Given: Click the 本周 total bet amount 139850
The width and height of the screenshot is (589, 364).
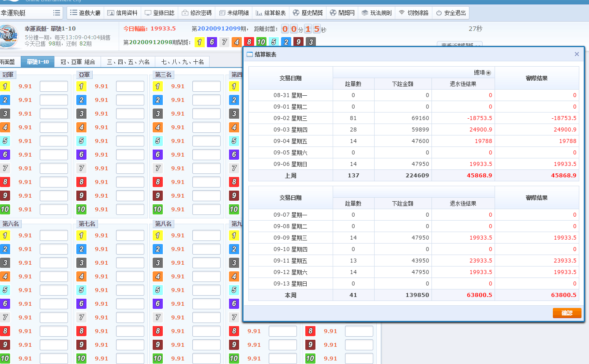Looking at the screenshot, I should tap(417, 295).
